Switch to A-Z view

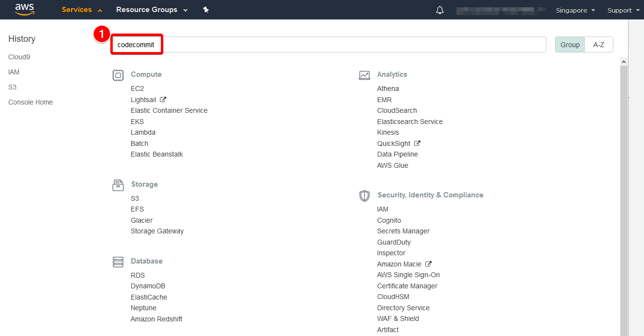pyautogui.click(x=599, y=45)
